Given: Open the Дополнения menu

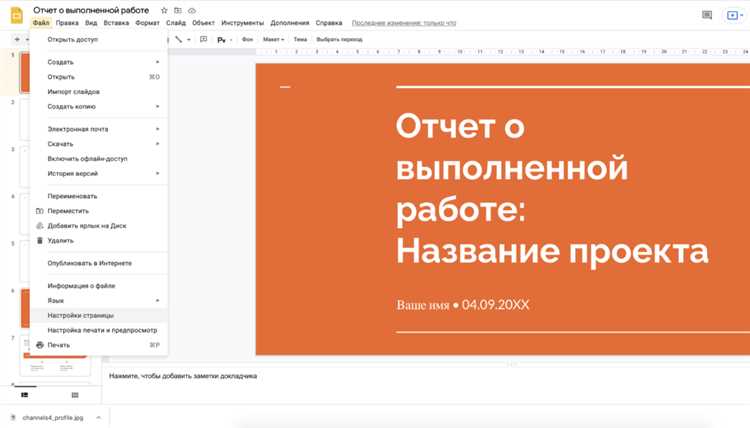Looking at the screenshot, I should 290,23.
